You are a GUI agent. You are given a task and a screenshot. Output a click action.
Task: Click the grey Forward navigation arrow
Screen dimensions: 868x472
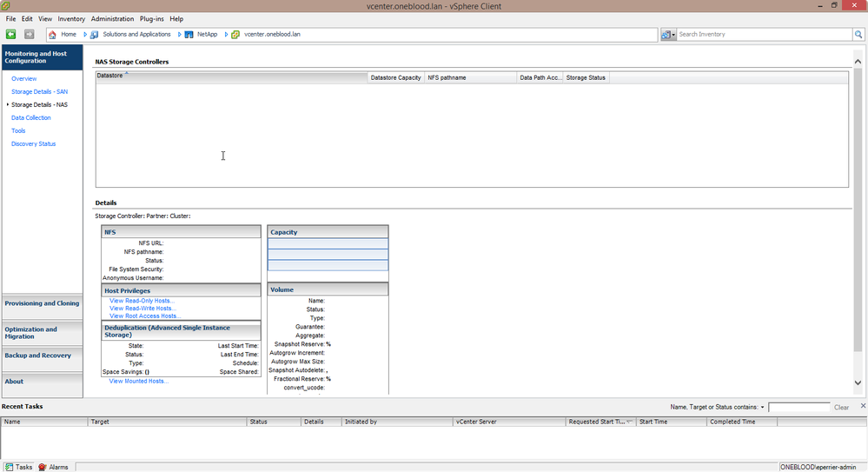click(x=29, y=35)
